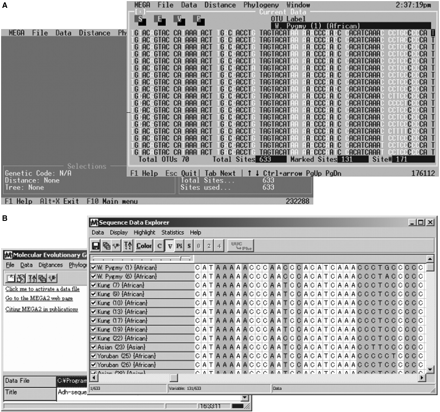Click the 0 fold-degenerate sites button

click(199, 246)
